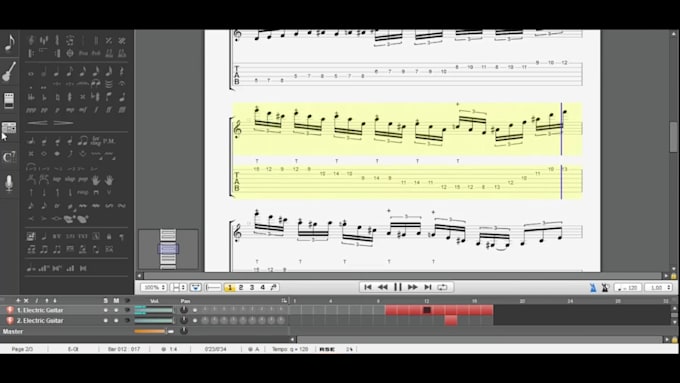The image size is (680, 383).
Task: Switch to voice 2
Action: coord(241,288)
